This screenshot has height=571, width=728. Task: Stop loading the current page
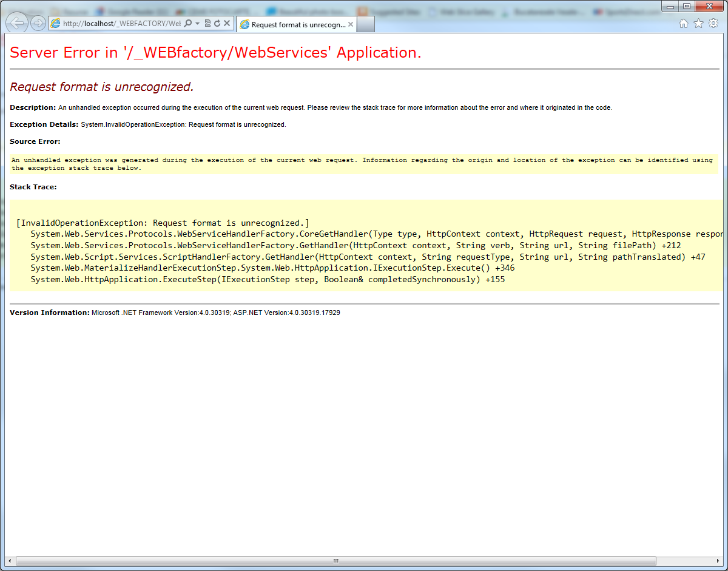pyautogui.click(x=226, y=23)
